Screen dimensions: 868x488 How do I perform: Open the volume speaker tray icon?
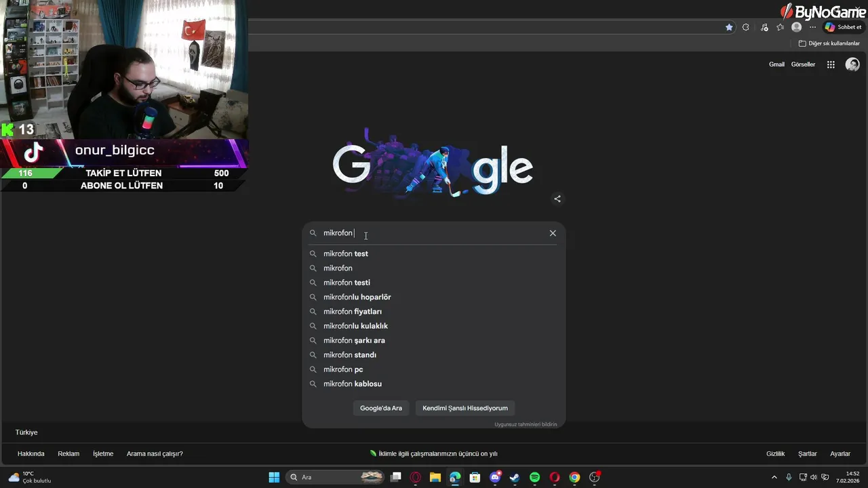(x=814, y=477)
